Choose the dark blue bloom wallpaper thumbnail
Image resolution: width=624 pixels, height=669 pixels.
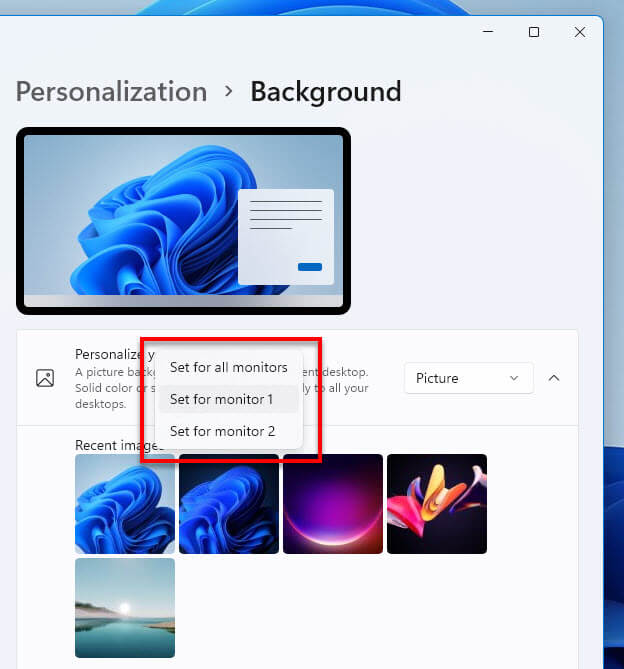tap(229, 504)
